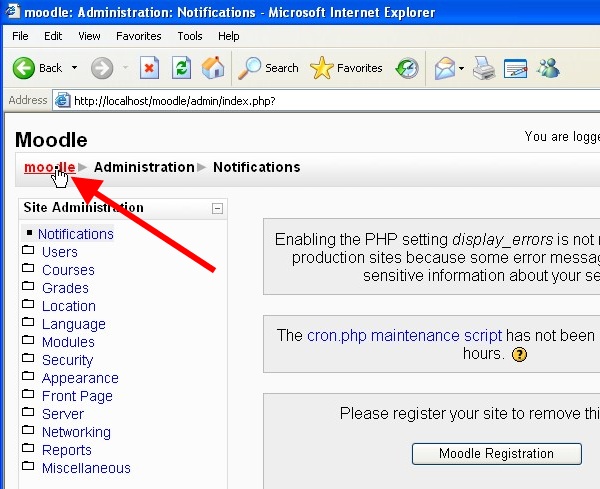Click the Miscellaneous folder icon
The width and height of the screenshot is (600, 489).
point(28,466)
